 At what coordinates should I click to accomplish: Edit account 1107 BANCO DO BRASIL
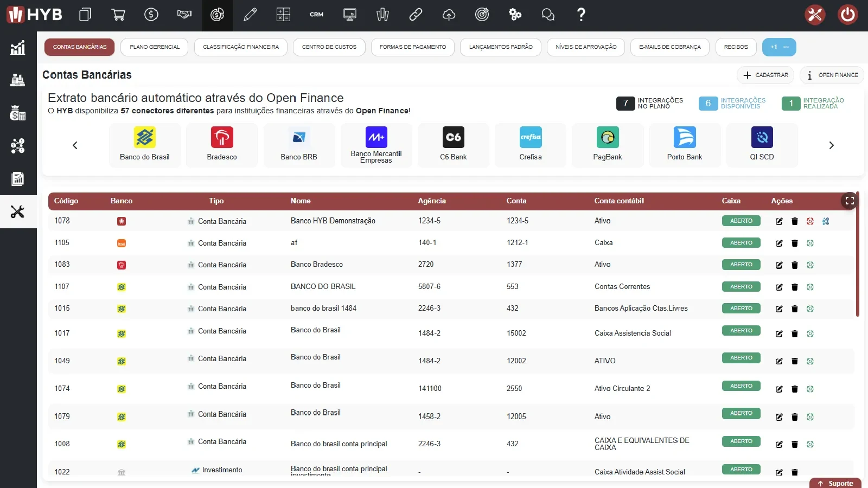tap(779, 287)
